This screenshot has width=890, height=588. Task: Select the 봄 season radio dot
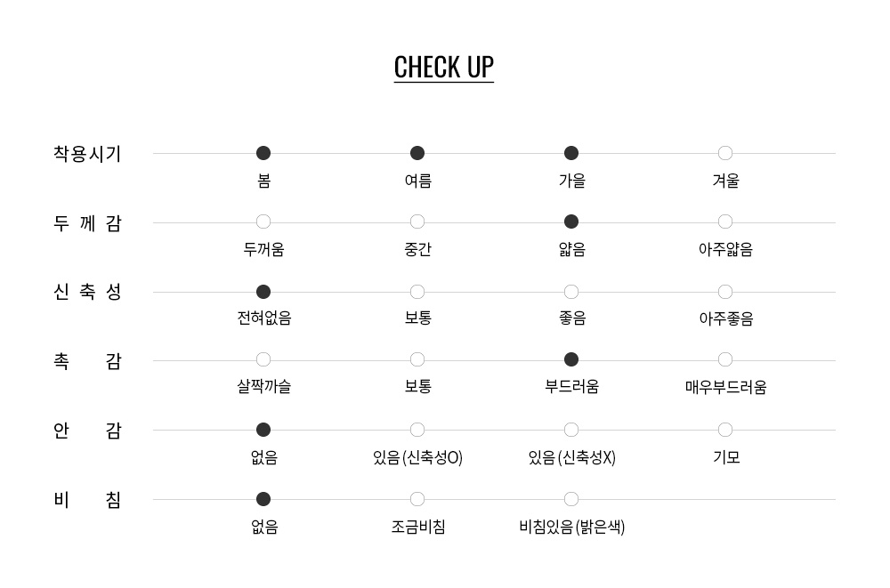coord(263,153)
